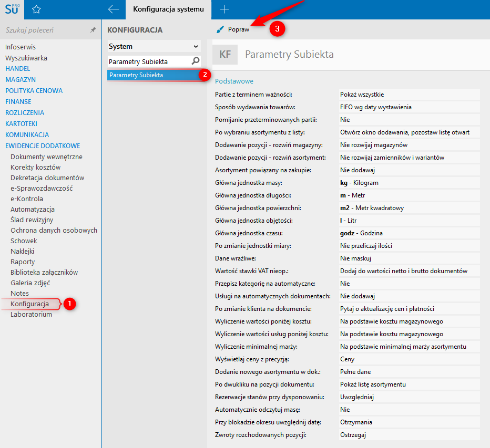Open Korekty kosztów
The height and width of the screenshot is (448, 490).
(35, 168)
